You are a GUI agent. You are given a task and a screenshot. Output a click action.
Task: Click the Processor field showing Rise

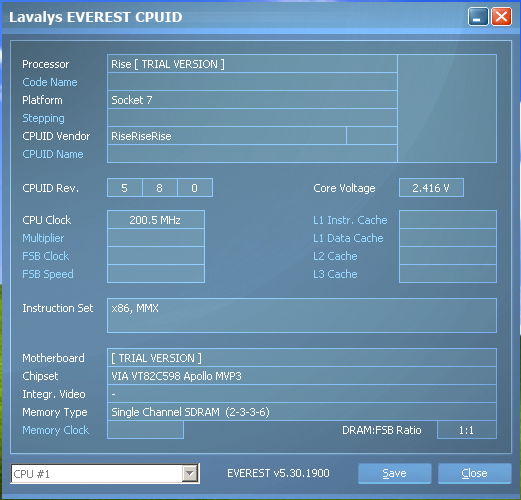[x=252, y=64]
